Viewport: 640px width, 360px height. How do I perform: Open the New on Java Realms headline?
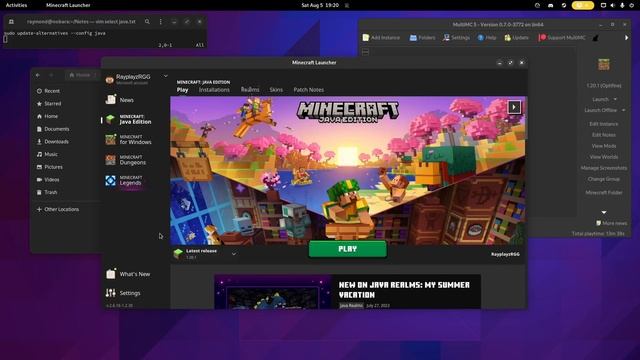coord(404,290)
